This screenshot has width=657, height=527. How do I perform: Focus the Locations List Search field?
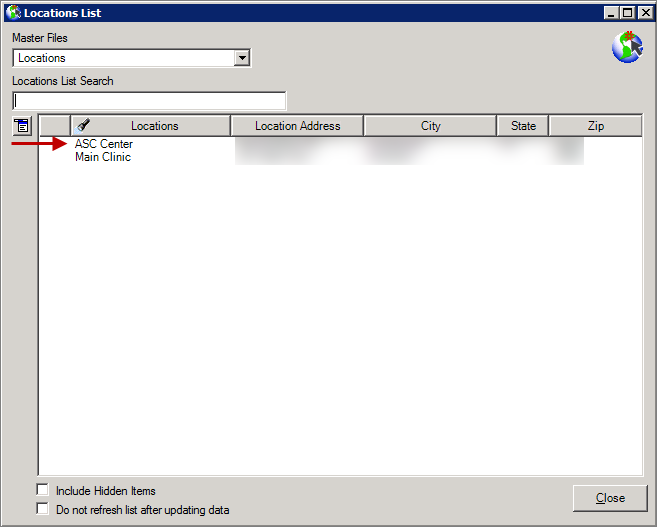(149, 101)
